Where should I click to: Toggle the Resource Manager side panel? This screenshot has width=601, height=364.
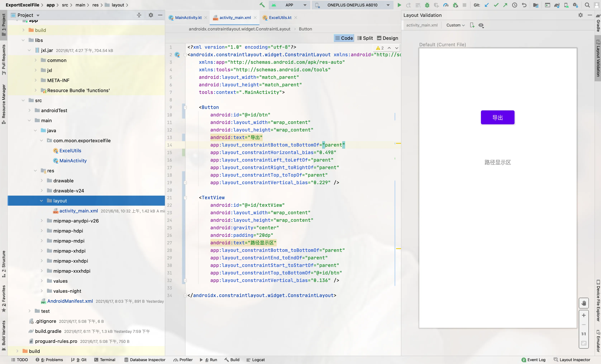pos(4,104)
